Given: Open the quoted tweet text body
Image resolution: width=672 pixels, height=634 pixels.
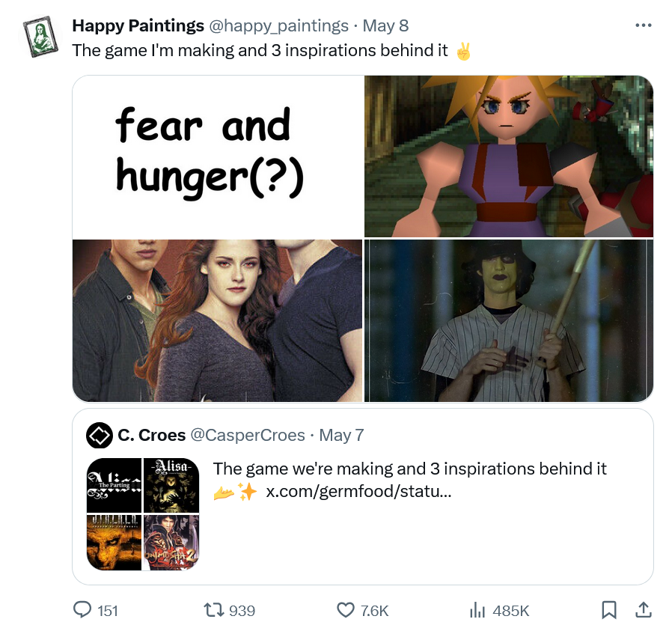Looking at the screenshot, I should pos(409,469).
